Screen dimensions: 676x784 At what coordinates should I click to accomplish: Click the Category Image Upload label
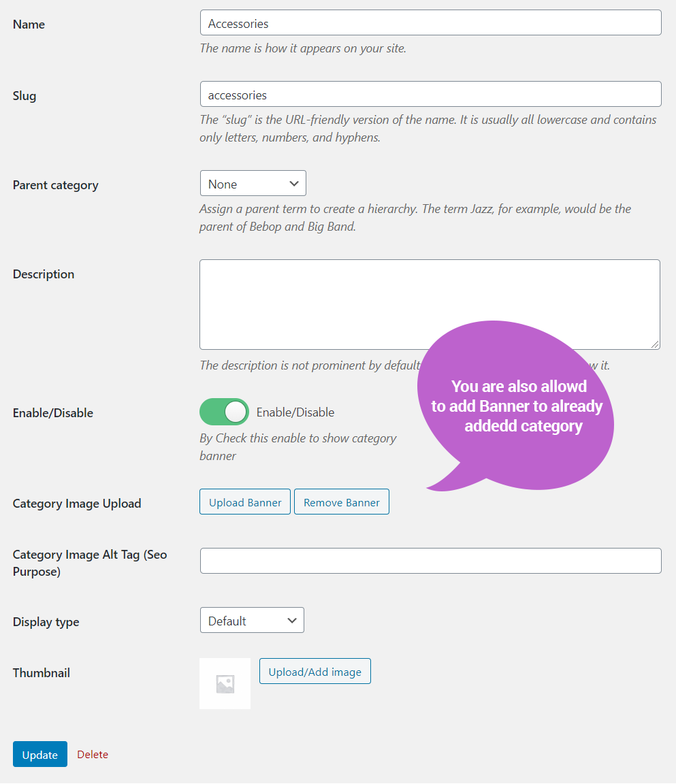[x=77, y=504]
